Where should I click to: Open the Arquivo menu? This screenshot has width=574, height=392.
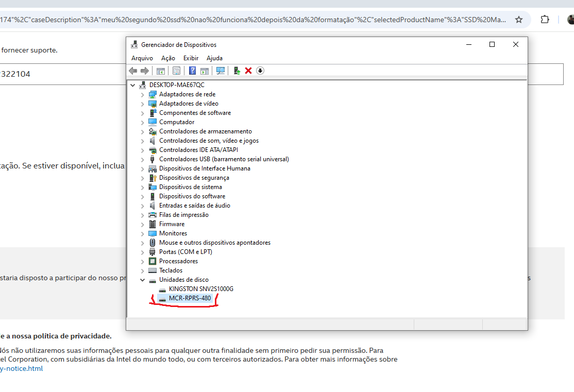(x=142, y=58)
